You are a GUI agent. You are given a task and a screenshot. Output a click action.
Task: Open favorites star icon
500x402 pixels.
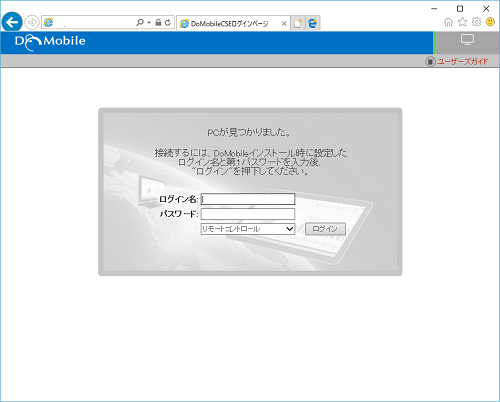point(463,22)
